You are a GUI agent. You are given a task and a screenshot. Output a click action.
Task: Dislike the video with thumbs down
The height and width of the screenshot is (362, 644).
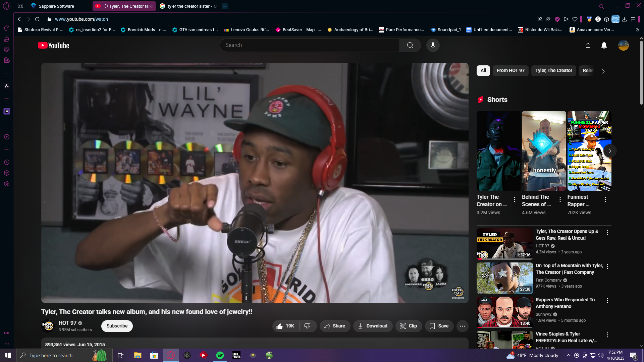pyautogui.click(x=307, y=326)
